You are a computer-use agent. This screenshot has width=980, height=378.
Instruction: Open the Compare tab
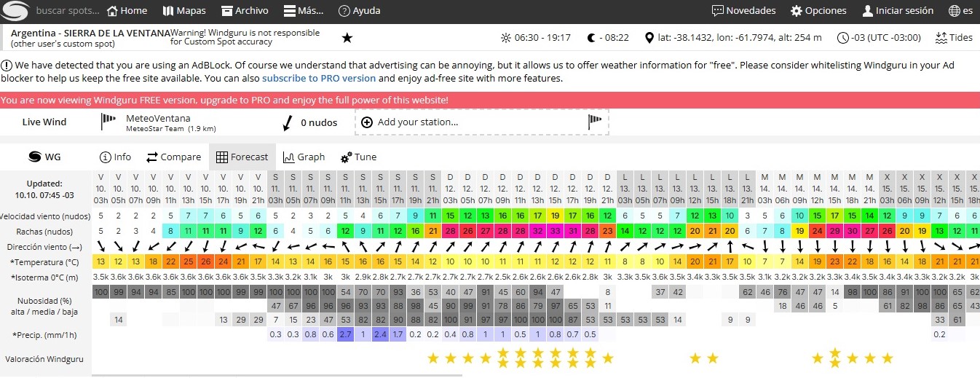click(x=173, y=157)
